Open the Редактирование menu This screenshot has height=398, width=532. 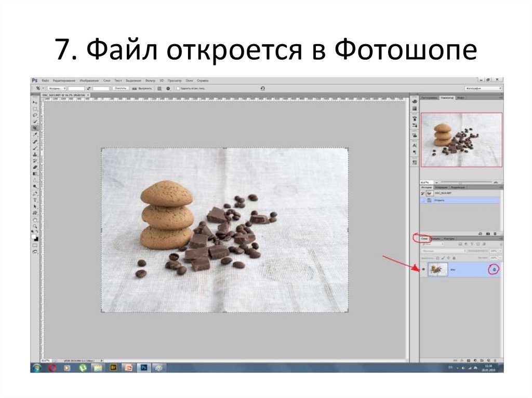pos(64,80)
